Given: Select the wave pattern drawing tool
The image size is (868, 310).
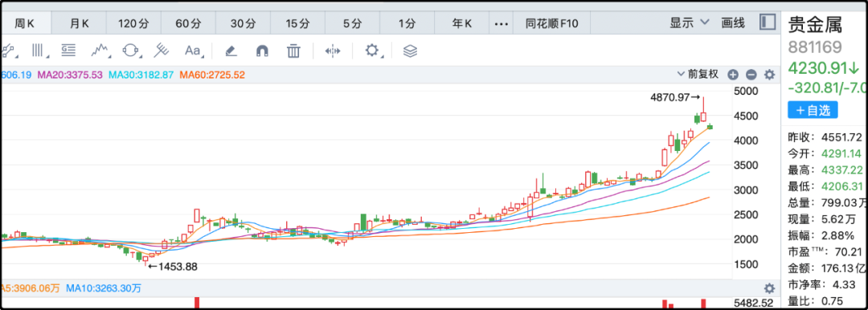Looking at the screenshot, I should click(100, 51).
